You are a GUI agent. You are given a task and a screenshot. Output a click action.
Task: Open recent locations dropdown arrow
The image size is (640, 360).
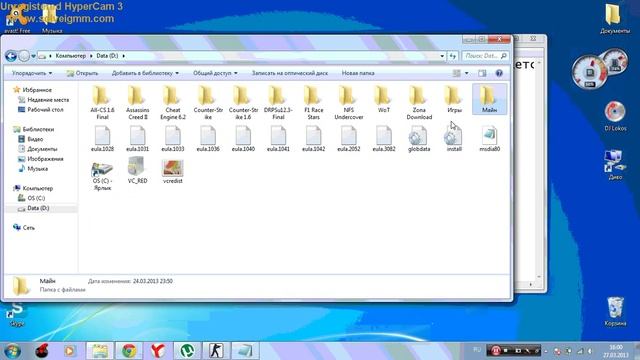pyautogui.click(x=33, y=56)
